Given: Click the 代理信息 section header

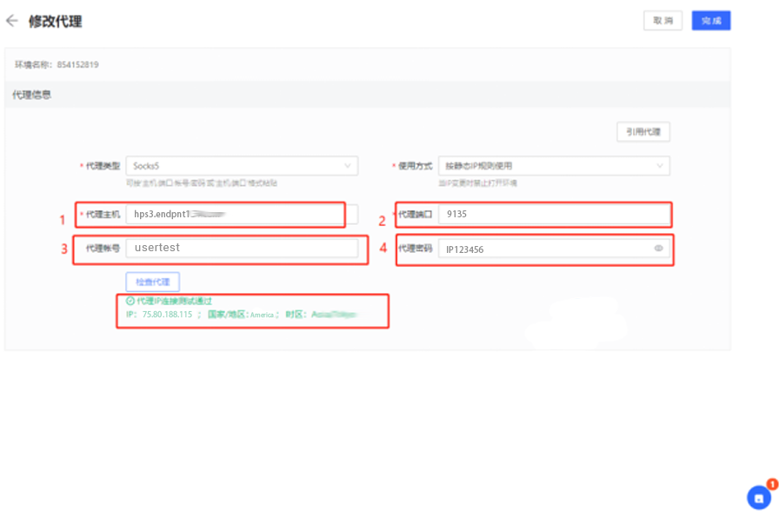Looking at the screenshot, I should pyautogui.click(x=31, y=95).
